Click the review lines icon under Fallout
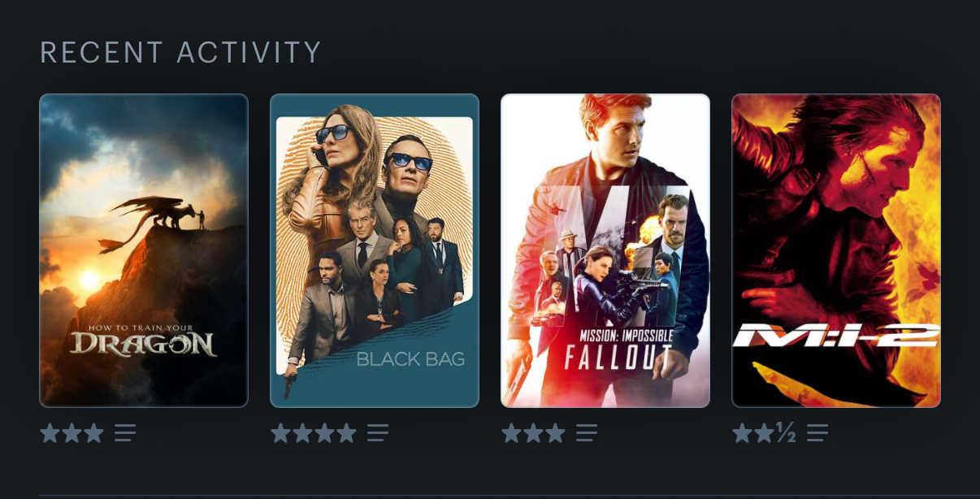The image size is (980, 499). tap(587, 432)
